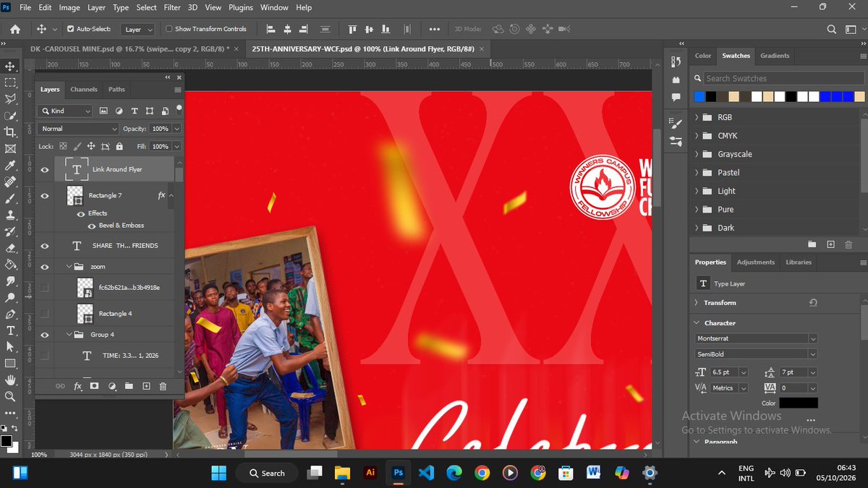Open Illustrator from the taskbar
This screenshot has height=488, width=868.
coord(370,473)
